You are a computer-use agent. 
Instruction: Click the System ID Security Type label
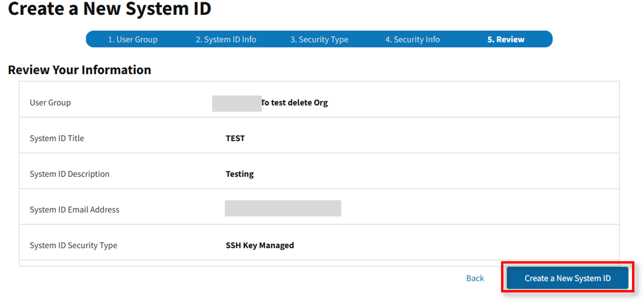click(x=73, y=245)
